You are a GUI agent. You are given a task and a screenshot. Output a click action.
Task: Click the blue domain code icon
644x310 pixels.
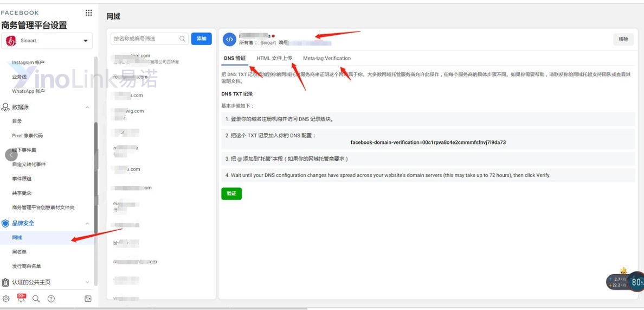pyautogui.click(x=230, y=40)
